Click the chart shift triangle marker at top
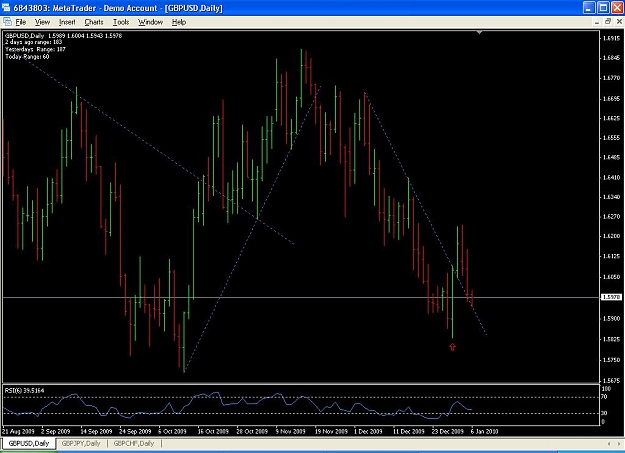The height and width of the screenshot is (453, 625). click(x=480, y=32)
